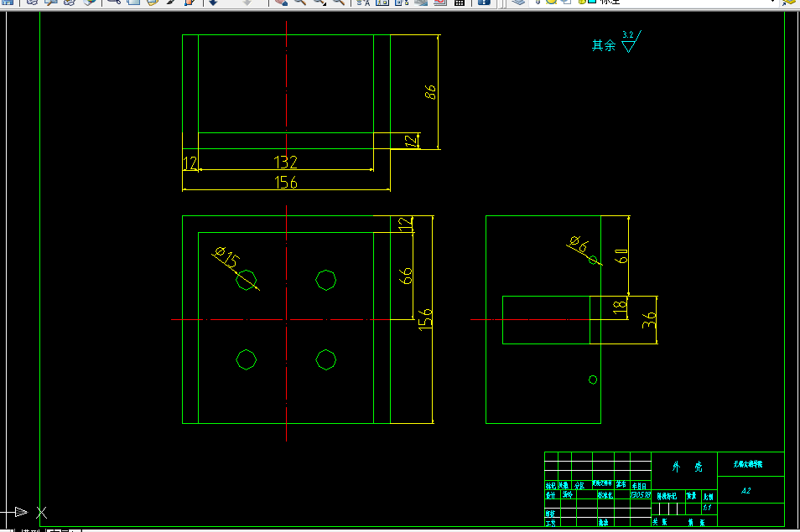Viewport: 800px width, 532px height.
Task: Select the 61 dimension in side view
Action: point(621,256)
